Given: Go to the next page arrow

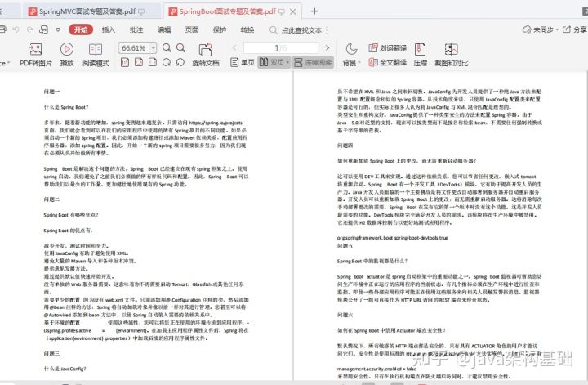Looking at the screenshot, I should pos(327,47).
